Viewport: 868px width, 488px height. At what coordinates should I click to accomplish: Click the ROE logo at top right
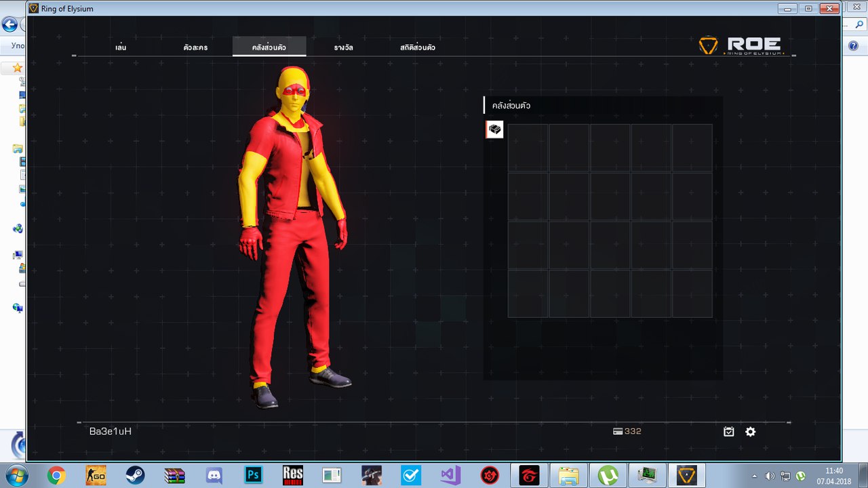(x=741, y=45)
